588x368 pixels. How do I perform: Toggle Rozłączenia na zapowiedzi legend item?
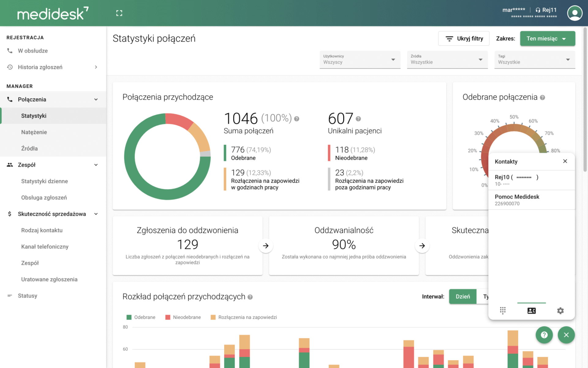click(x=244, y=317)
